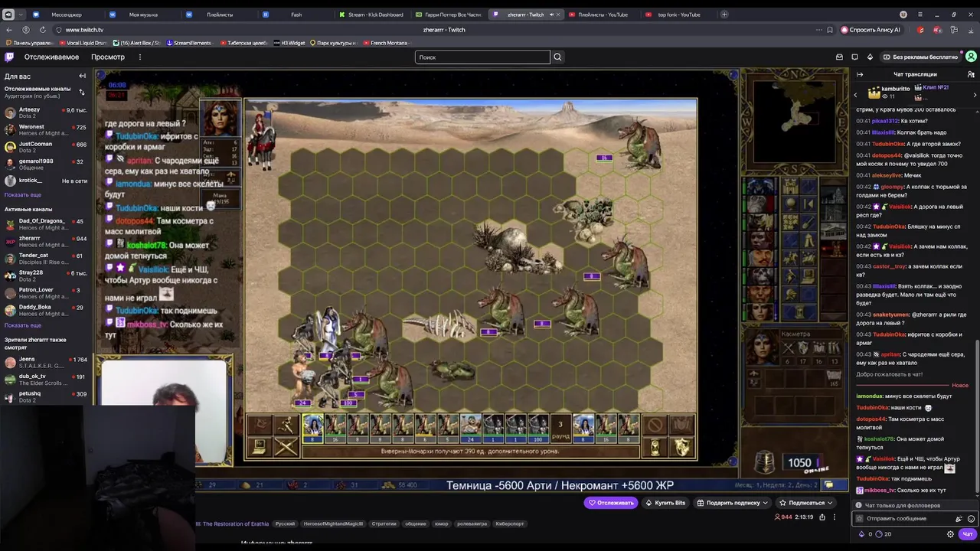This screenshot has width=980, height=551.
Task: Mute the zherarrr Twitch tab audio icon
Action: pos(551,15)
